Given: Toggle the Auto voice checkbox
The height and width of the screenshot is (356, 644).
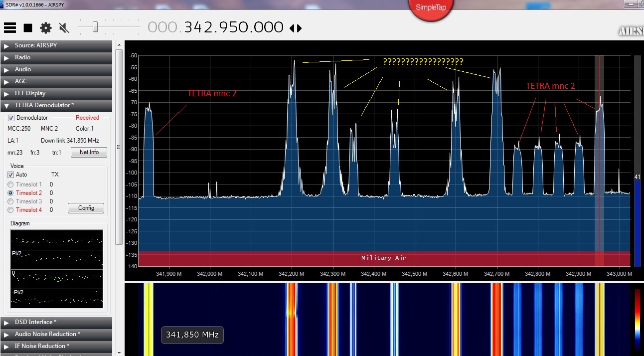Looking at the screenshot, I should pyautogui.click(x=10, y=175).
